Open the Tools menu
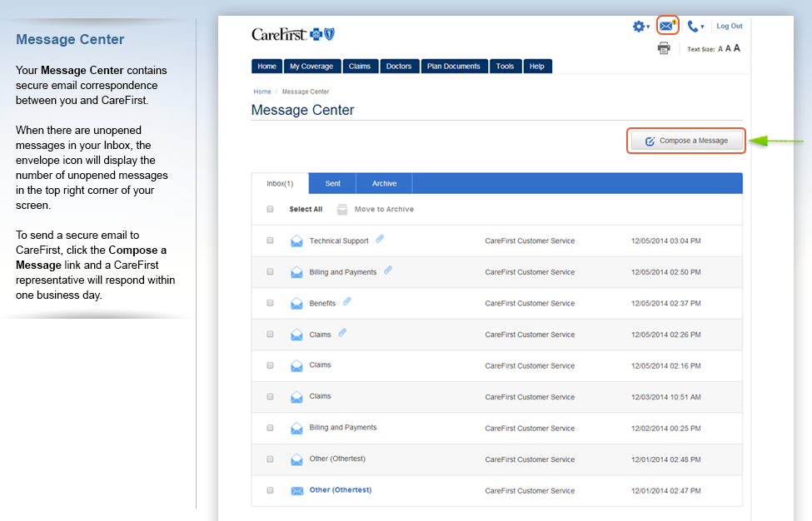812x521 pixels. tap(505, 67)
